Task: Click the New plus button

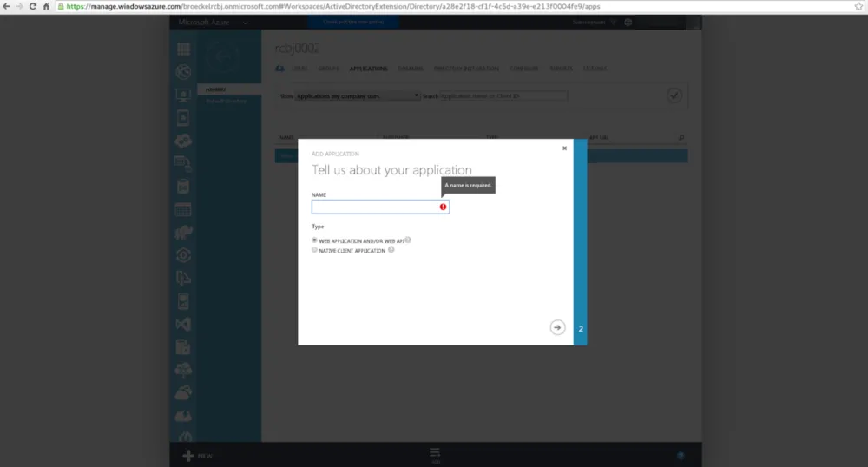Action: coord(198,456)
